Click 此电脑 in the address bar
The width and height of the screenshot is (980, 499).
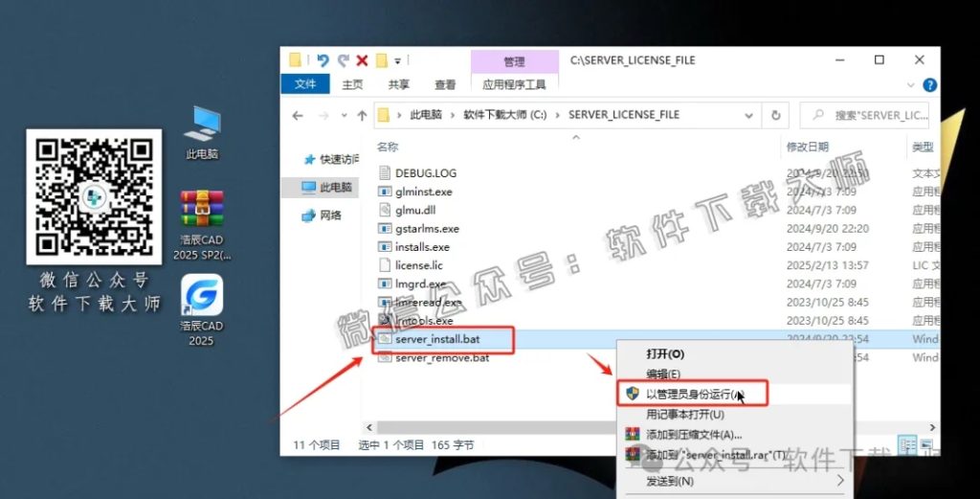pyautogui.click(x=426, y=115)
